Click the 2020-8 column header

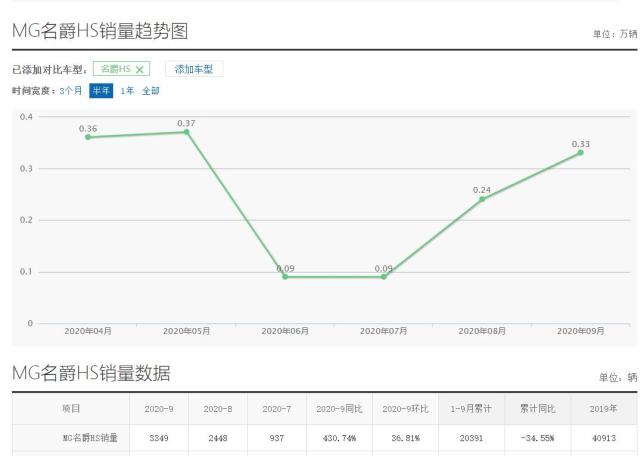point(218,409)
